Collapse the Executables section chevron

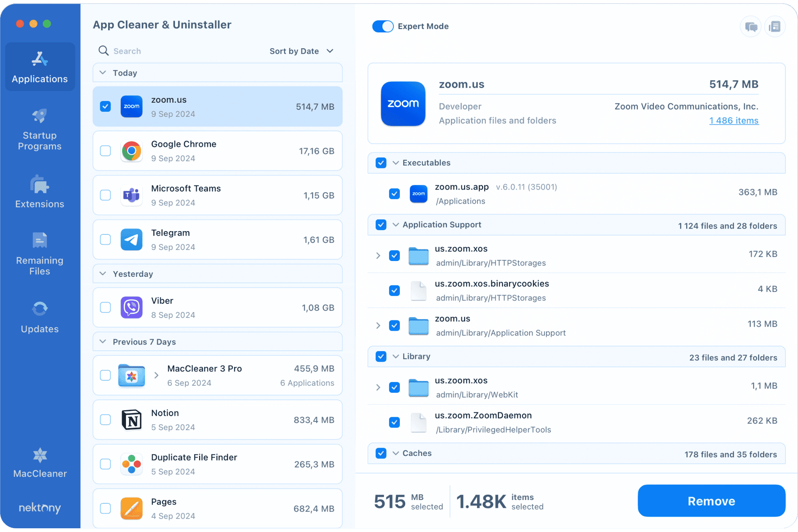[x=396, y=163]
